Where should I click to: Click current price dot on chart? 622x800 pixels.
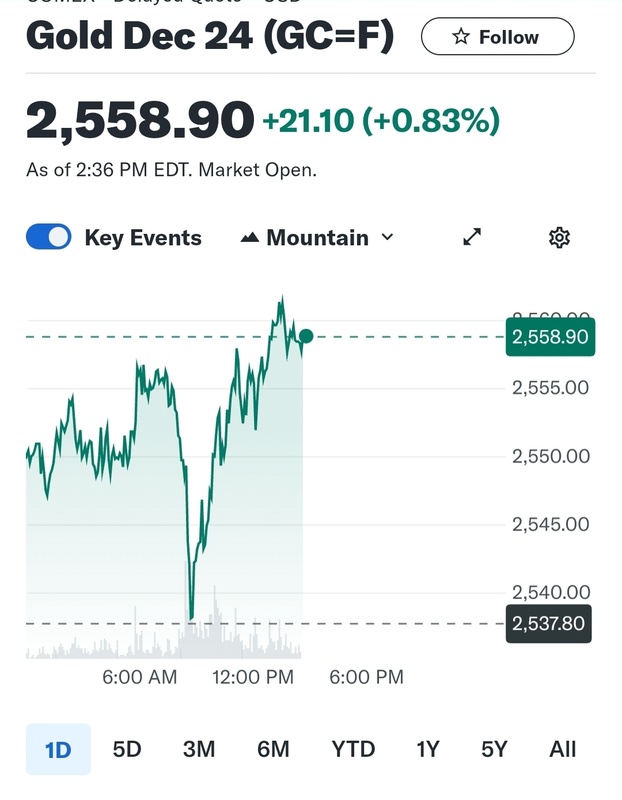click(x=306, y=337)
